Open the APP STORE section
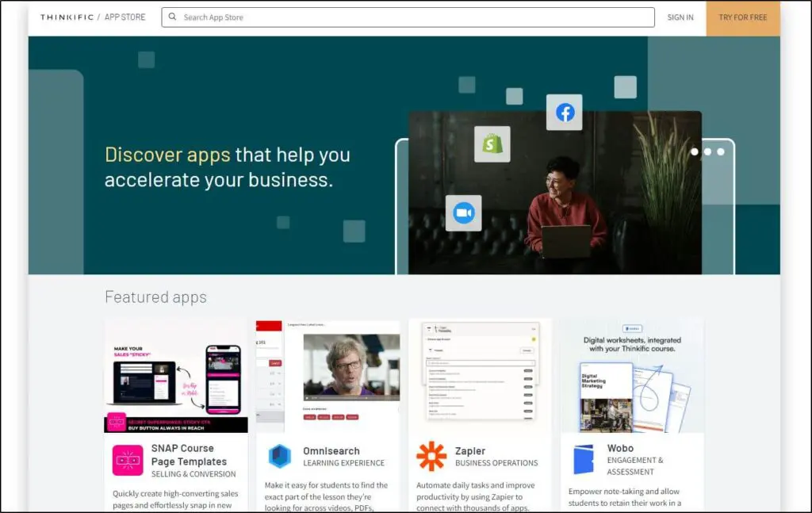This screenshot has height=513, width=812. pyautogui.click(x=125, y=16)
